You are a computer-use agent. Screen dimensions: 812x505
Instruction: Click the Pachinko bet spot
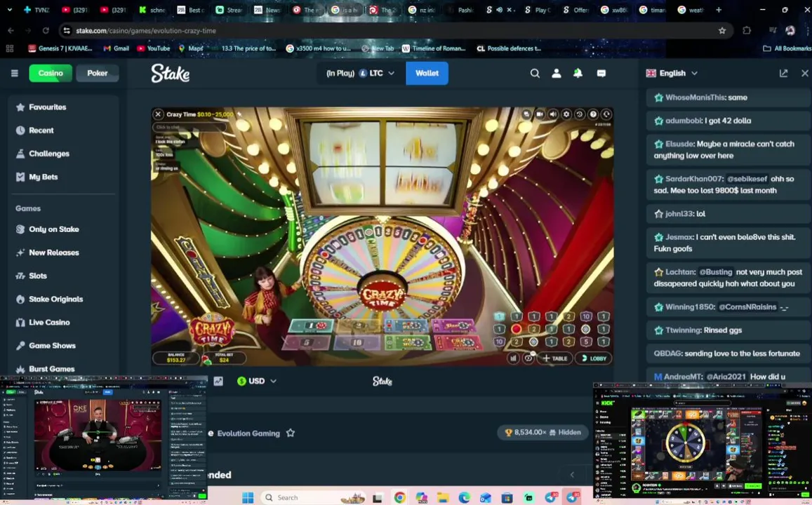(x=453, y=325)
